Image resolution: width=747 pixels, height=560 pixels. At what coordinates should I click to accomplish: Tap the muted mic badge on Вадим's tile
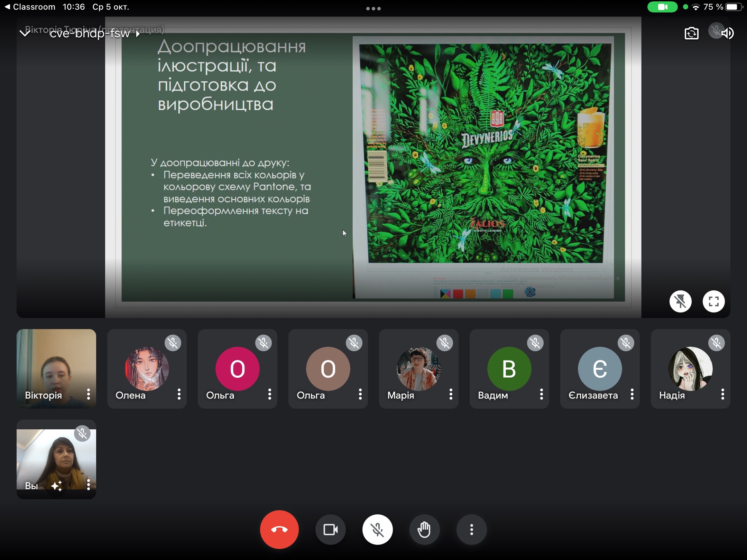(x=535, y=343)
